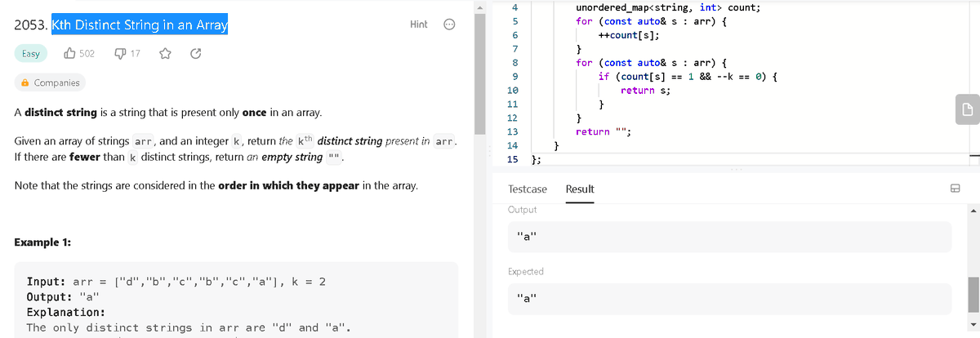Viewport: 980px width, 338px height.
Task: Switch to the Testcase tab
Action: (528, 189)
